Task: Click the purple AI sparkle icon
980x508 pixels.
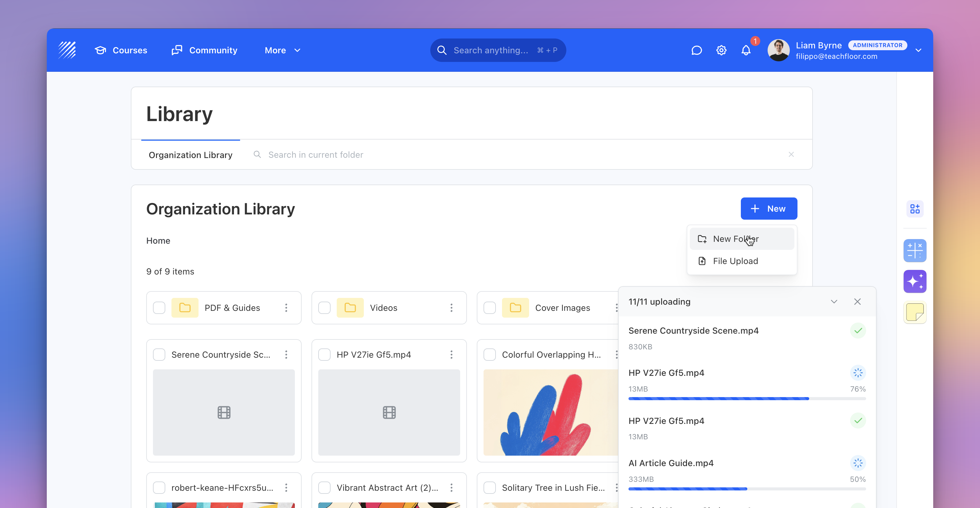Action: 914,282
